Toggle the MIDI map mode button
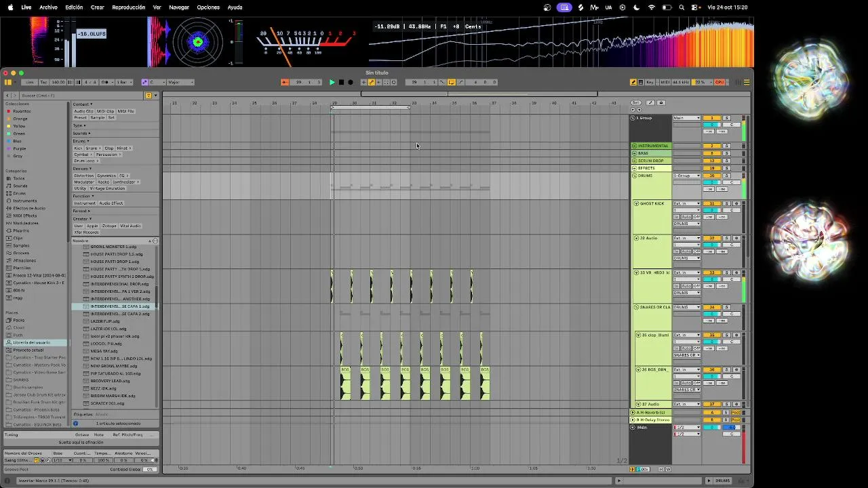The width and height of the screenshot is (868, 488). pyautogui.click(x=665, y=82)
